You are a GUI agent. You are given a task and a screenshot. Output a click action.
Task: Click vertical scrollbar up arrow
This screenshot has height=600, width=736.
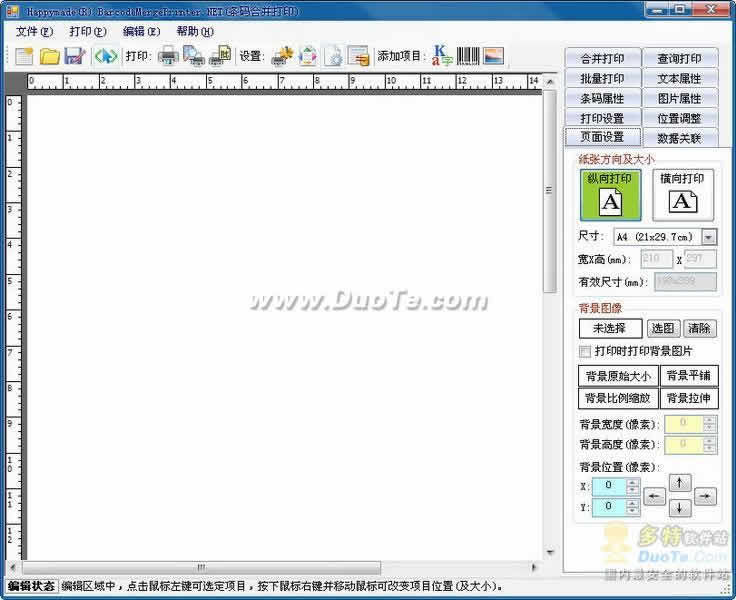(x=550, y=82)
